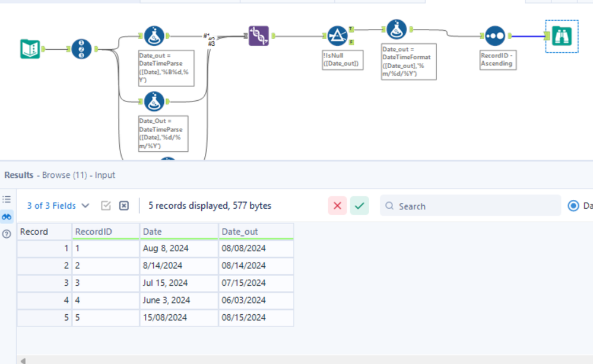
Task: Select the Data radio button
Action: click(573, 206)
